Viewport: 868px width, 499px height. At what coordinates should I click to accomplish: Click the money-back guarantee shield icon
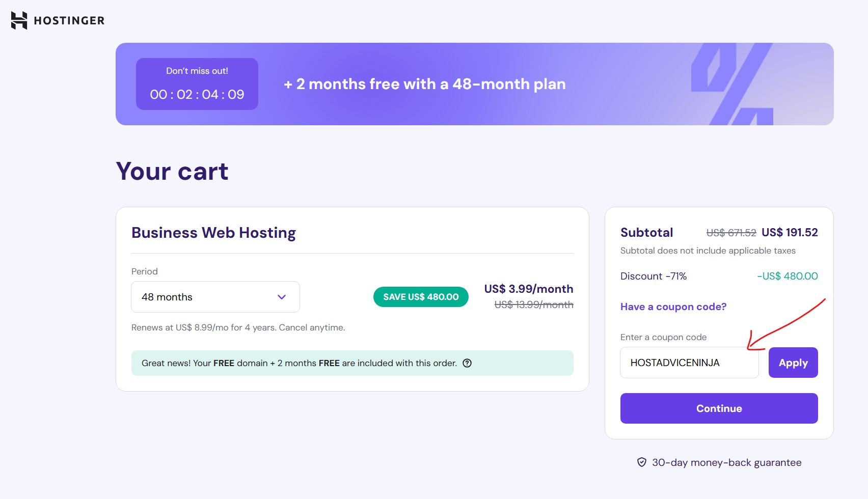click(642, 462)
